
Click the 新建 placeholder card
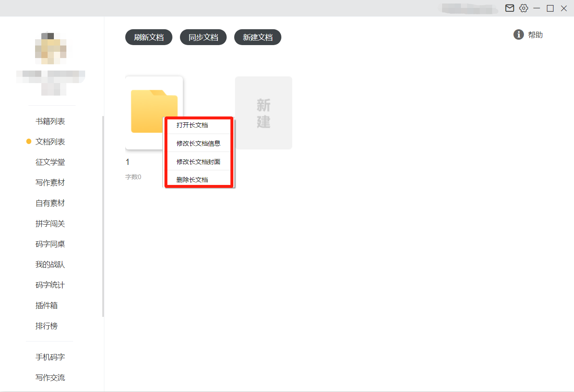tap(263, 113)
